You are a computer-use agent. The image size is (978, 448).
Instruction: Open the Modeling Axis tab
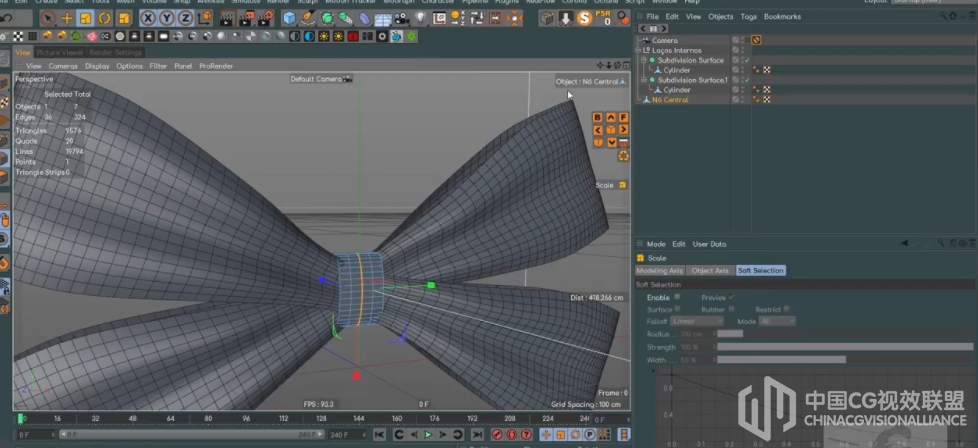click(659, 271)
